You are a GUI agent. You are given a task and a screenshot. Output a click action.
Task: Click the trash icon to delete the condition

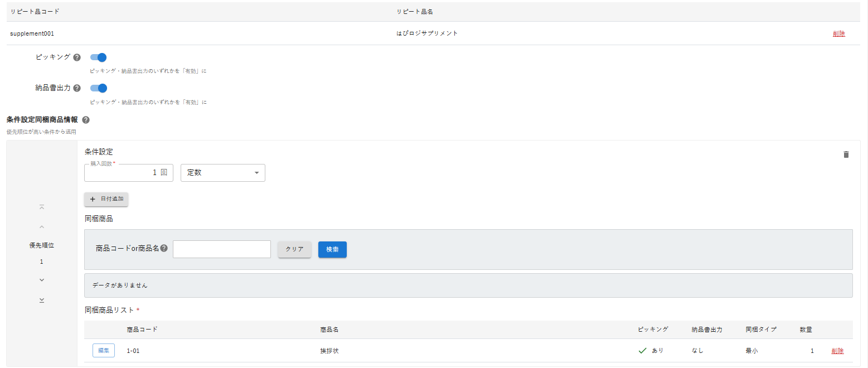pyautogui.click(x=846, y=154)
